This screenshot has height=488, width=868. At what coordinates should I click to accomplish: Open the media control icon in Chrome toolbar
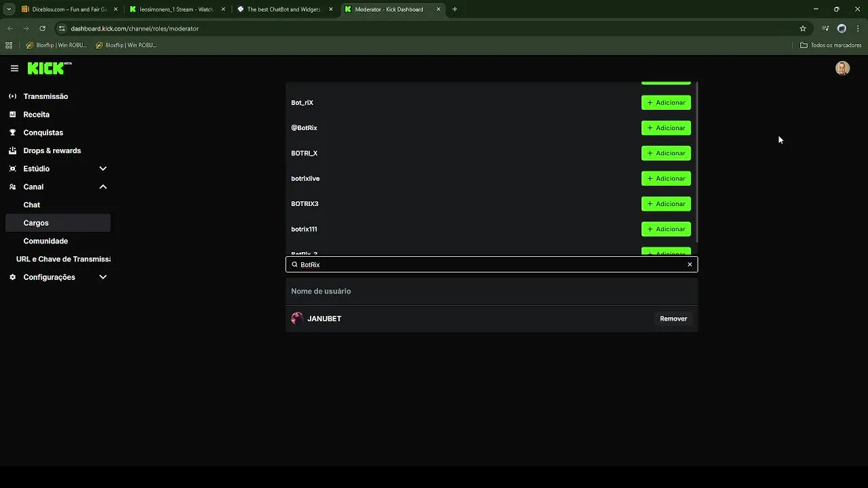825,28
